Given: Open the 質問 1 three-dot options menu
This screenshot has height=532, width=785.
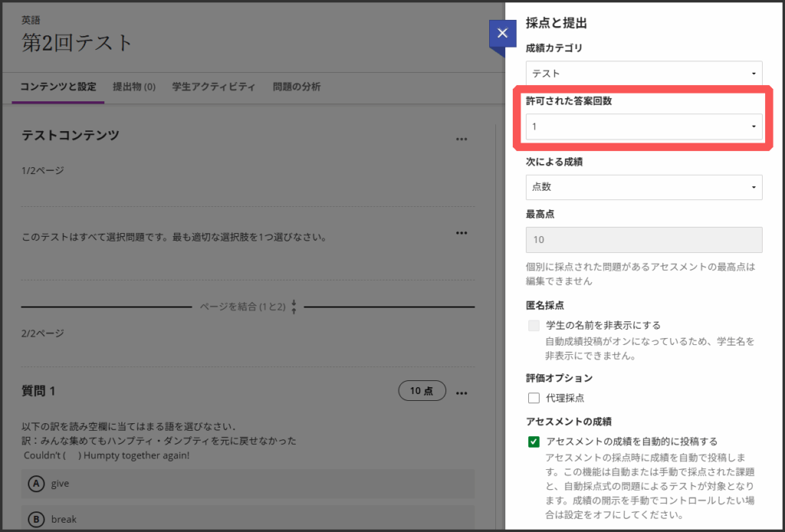Looking at the screenshot, I should pyautogui.click(x=461, y=392).
